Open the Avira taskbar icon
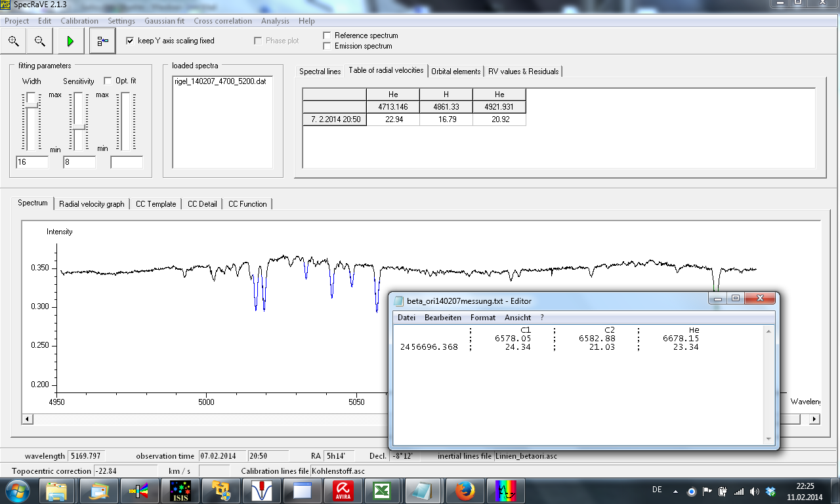This screenshot has width=840, height=504. pyautogui.click(x=343, y=490)
